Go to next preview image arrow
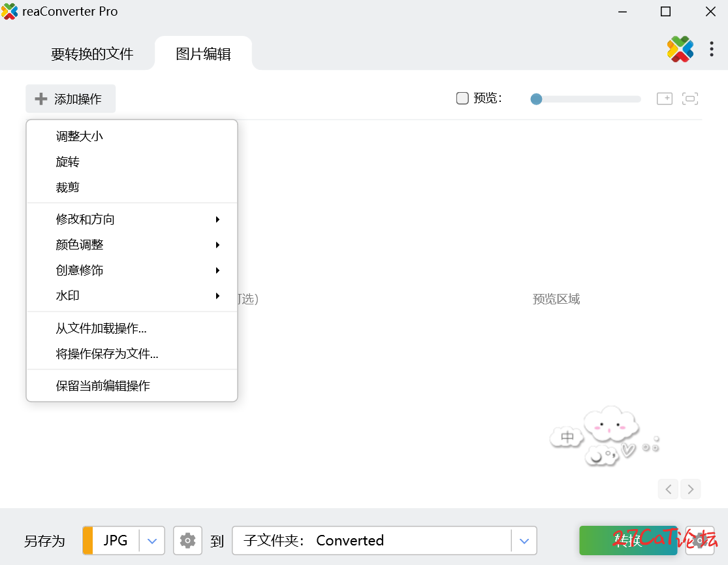Image resolution: width=728 pixels, height=565 pixels. pos(690,489)
